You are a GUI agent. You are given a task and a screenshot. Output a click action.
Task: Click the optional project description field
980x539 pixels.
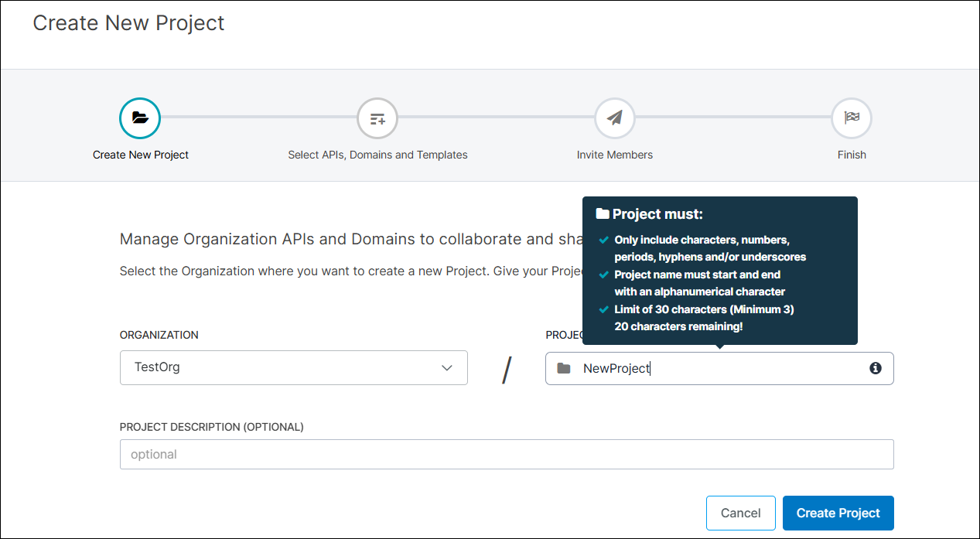(x=506, y=454)
